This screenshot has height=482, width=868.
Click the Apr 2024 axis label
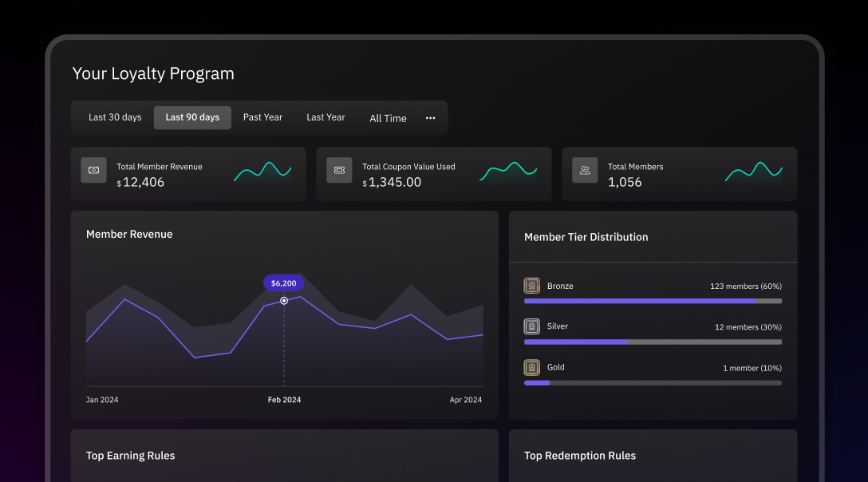coord(466,400)
